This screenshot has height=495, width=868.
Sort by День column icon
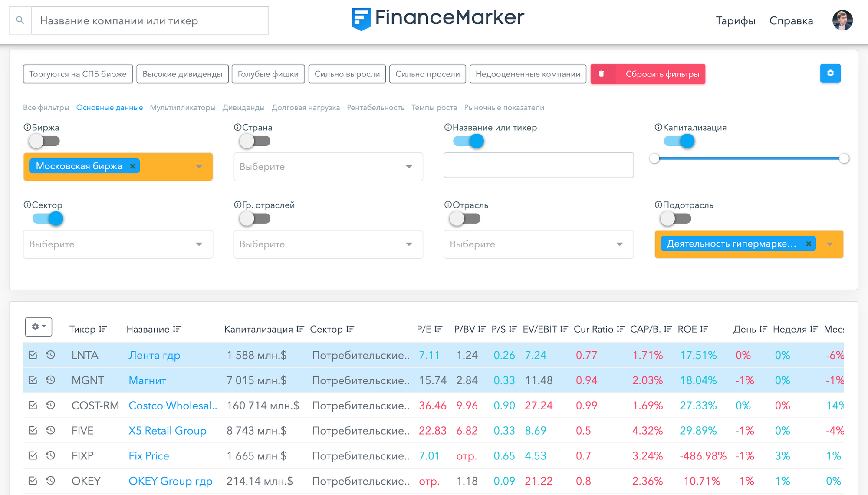[763, 329]
